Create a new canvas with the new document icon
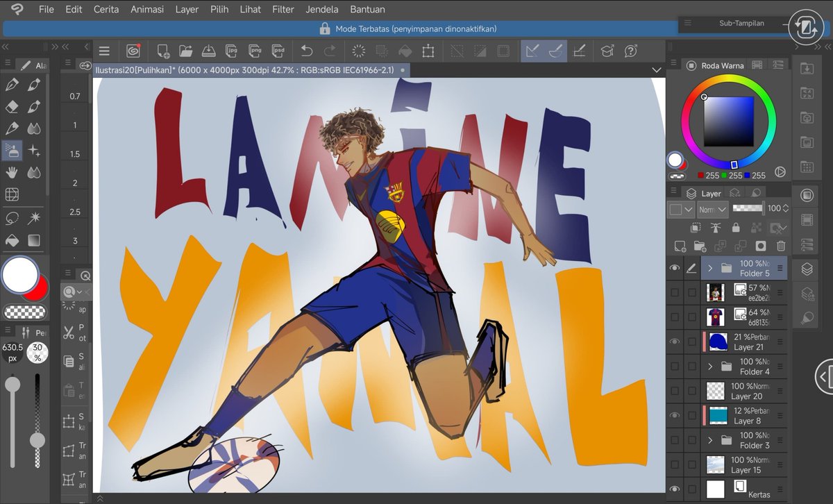The image size is (833, 504). pos(163,51)
